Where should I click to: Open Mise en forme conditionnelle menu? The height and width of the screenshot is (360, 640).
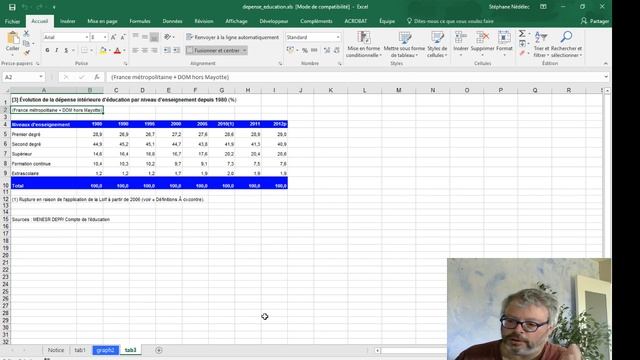tap(363, 44)
